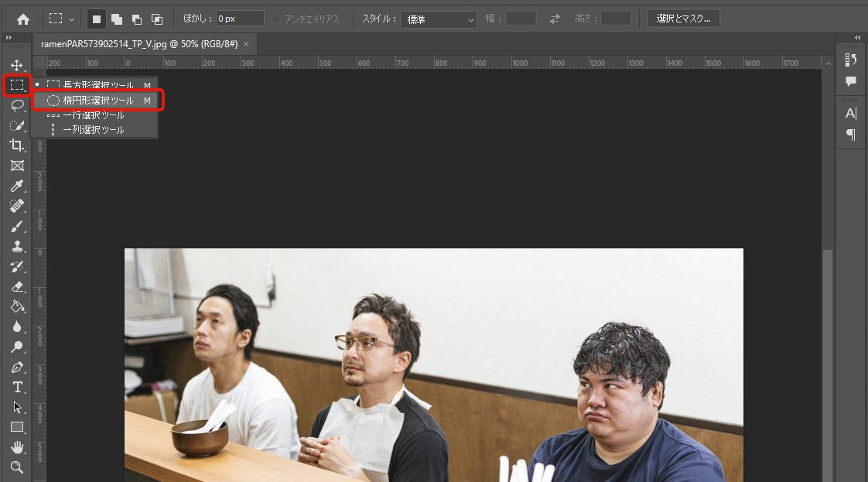
Task: Toggle the アンチエイリアス checkbox
Action: point(276,19)
